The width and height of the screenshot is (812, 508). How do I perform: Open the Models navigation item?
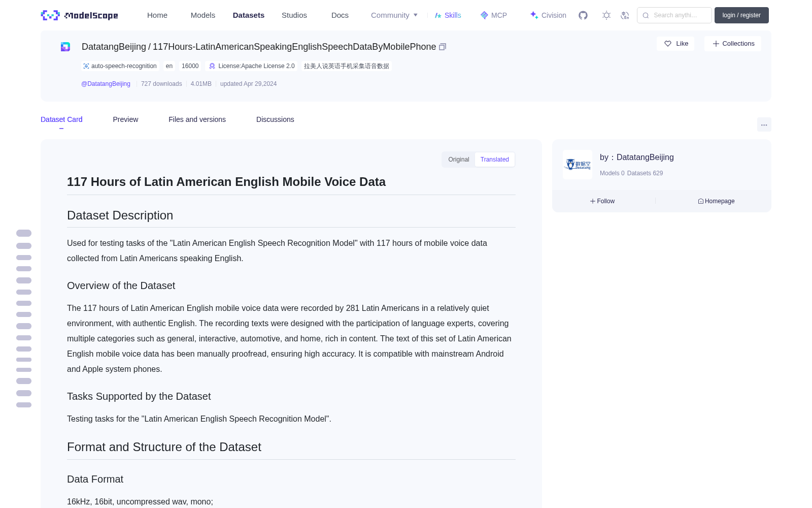click(203, 15)
